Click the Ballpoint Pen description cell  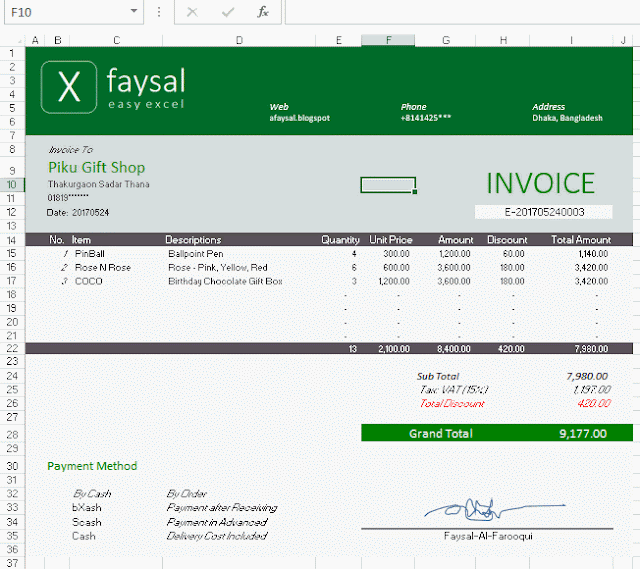pyautogui.click(x=196, y=253)
